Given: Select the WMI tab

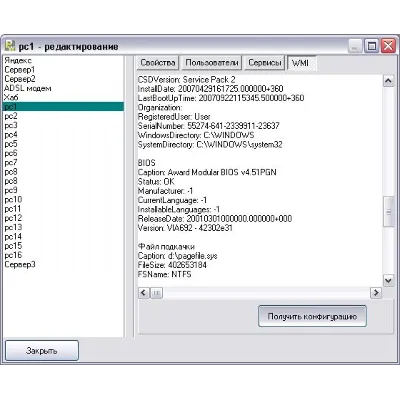Looking at the screenshot, I should tap(301, 63).
